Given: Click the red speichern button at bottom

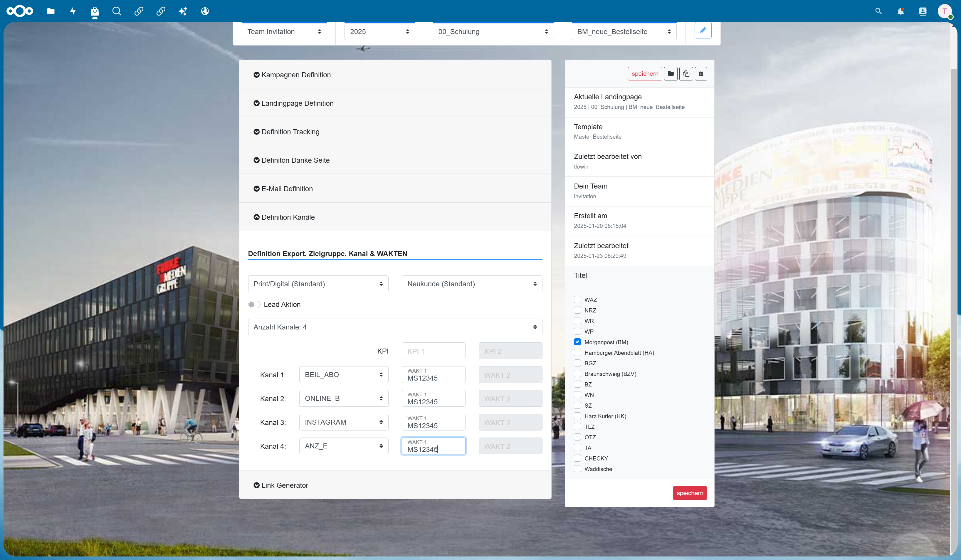Looking at the screenshot, I should click(x=690, y=493).
